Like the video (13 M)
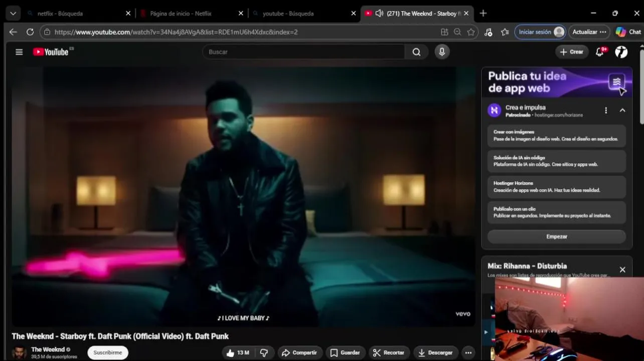 238,352
